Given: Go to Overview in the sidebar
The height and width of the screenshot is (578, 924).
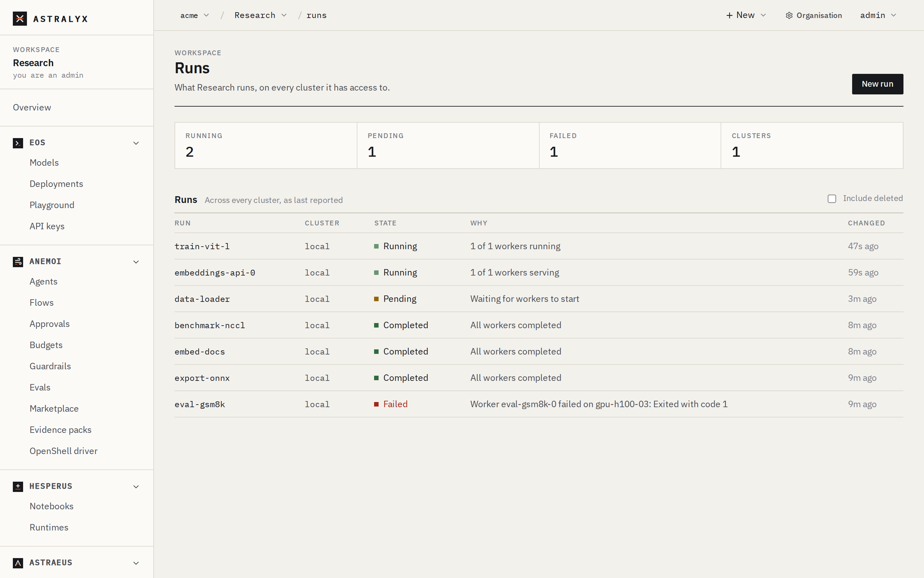Looking at the screenshot, I should coord(32,108).
